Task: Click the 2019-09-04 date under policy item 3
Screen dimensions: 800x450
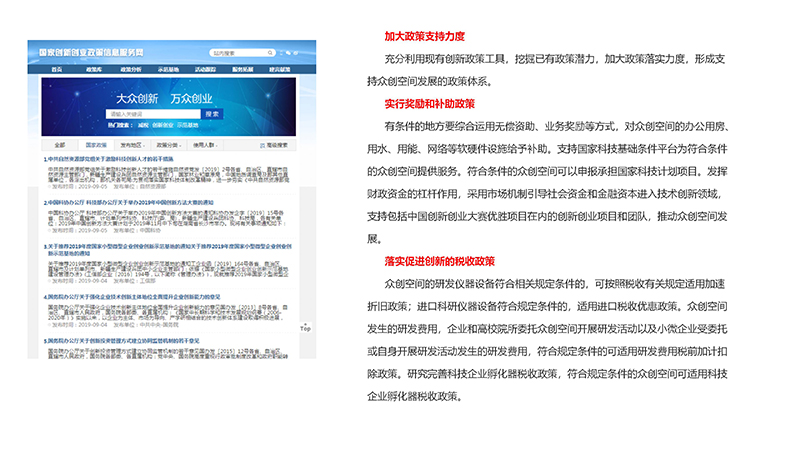Action: coord(93,281)
